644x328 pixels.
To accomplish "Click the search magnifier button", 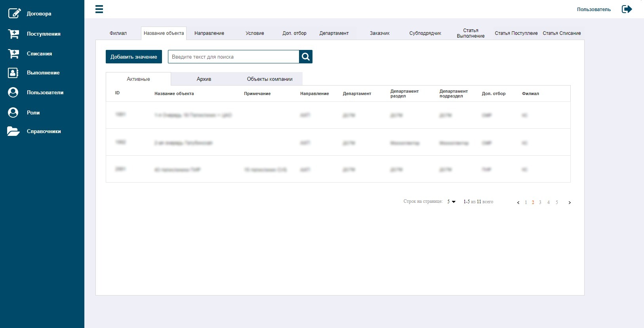I will click(306, 57).
